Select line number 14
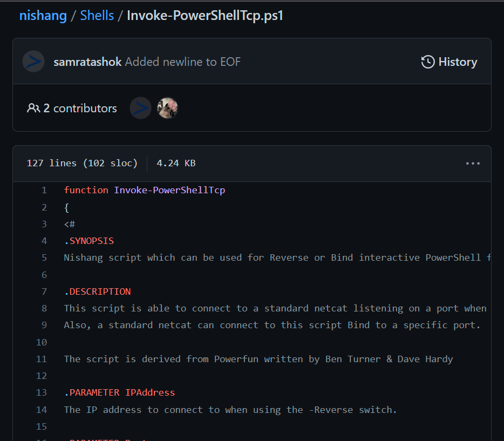504x441 pixels. click(42, 410)
